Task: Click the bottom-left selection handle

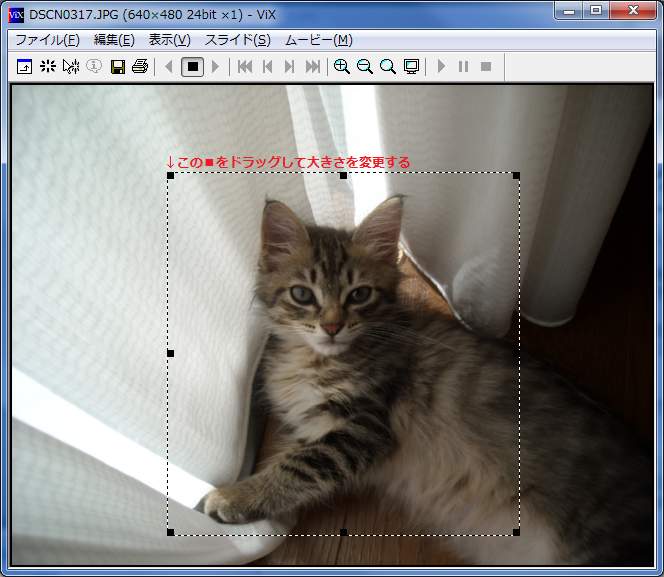Action: (x=170, y=532)
